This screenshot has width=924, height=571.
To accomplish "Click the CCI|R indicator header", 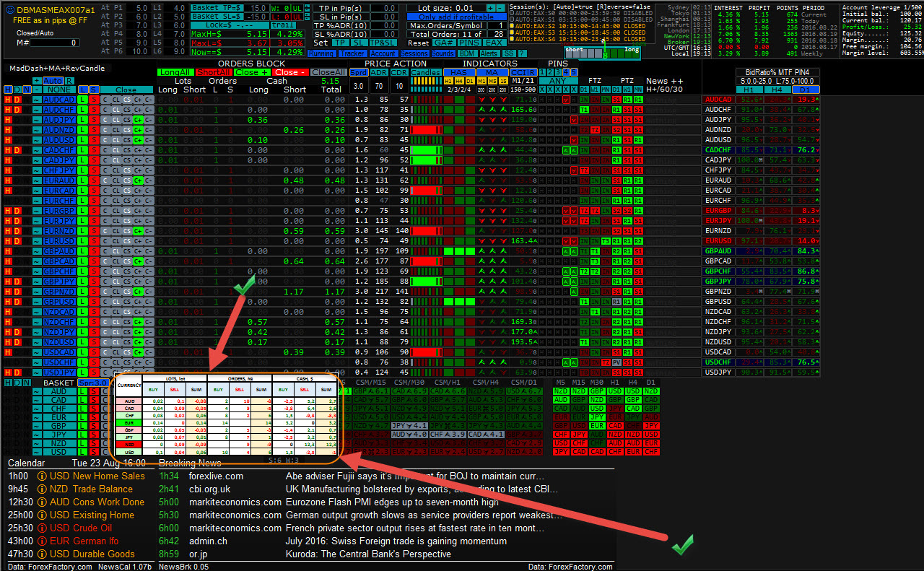I will [x=523, y=72].
